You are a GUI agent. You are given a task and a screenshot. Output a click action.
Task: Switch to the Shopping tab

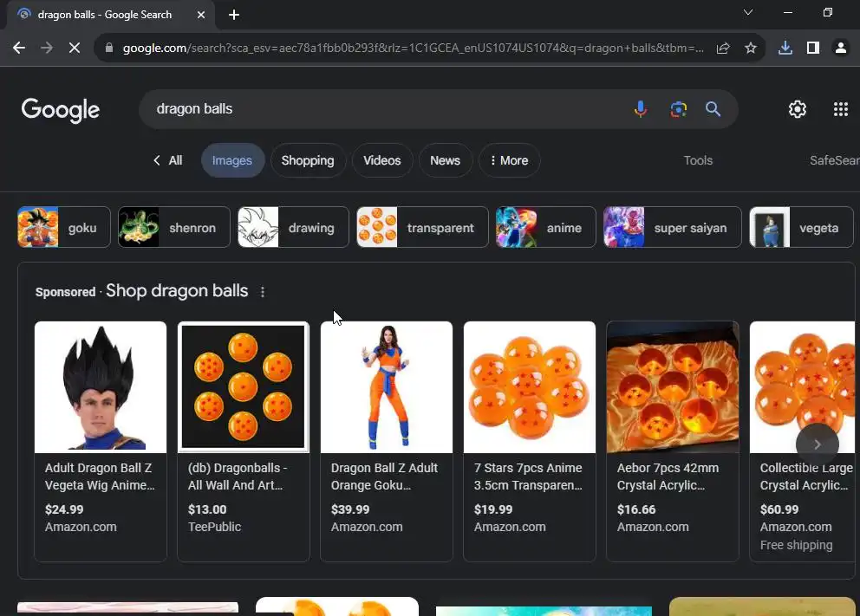tap(308, 160)
